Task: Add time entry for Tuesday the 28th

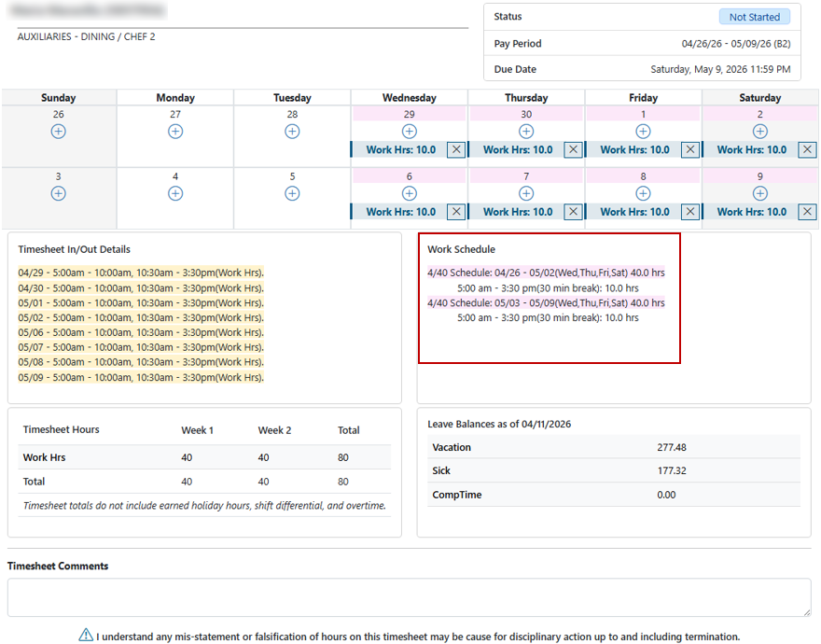Action: [292, 131]
